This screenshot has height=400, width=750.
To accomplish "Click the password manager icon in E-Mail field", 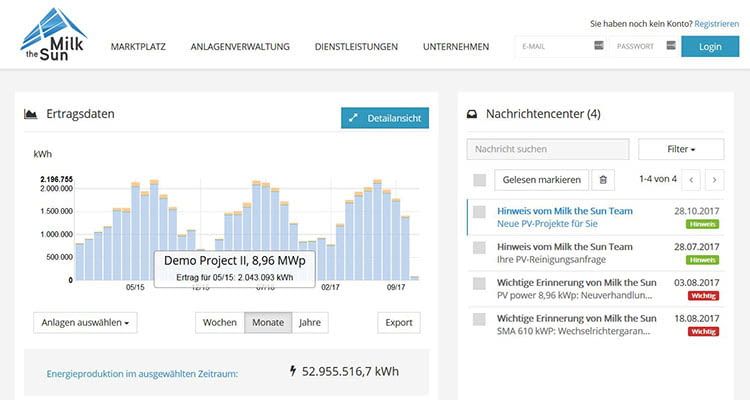I will [598, 45].
